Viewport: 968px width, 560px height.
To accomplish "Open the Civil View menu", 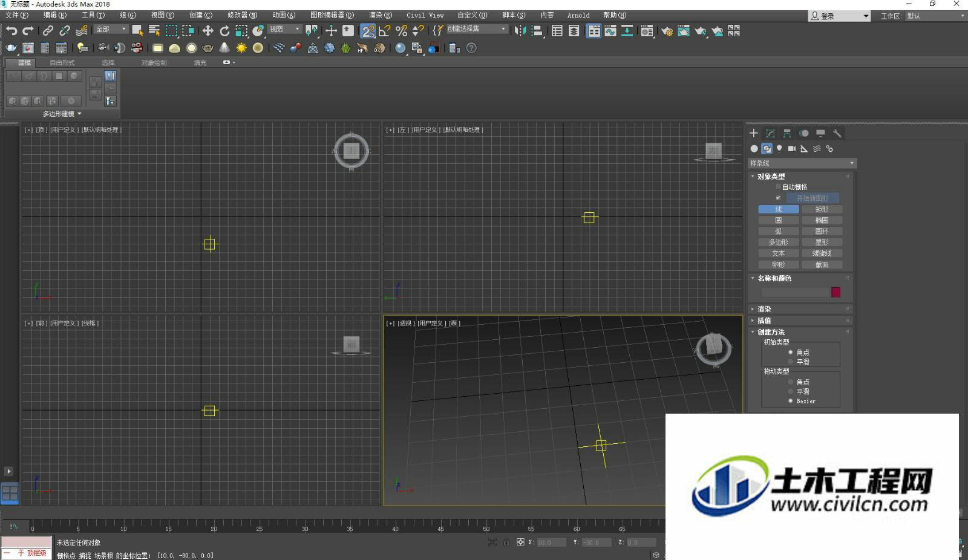I will coord(425,15).
